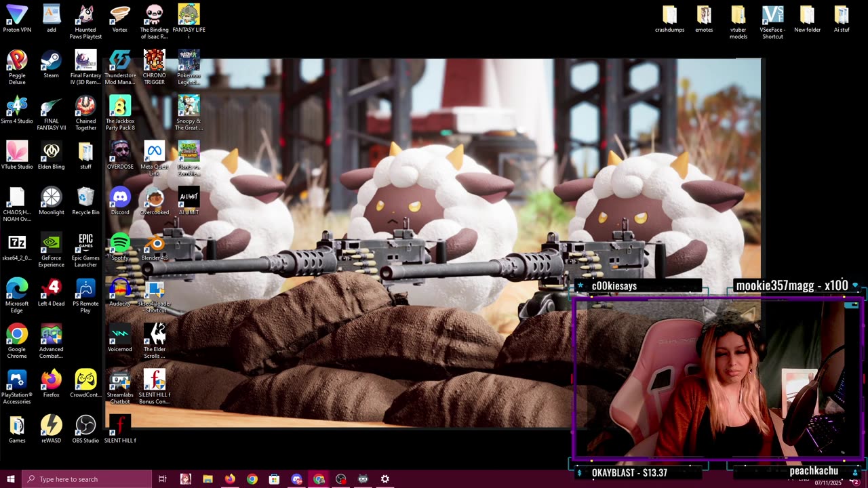868x488 pixels.
Task: Open Settings gear on the taskbar
Action: tap(385, 479)
